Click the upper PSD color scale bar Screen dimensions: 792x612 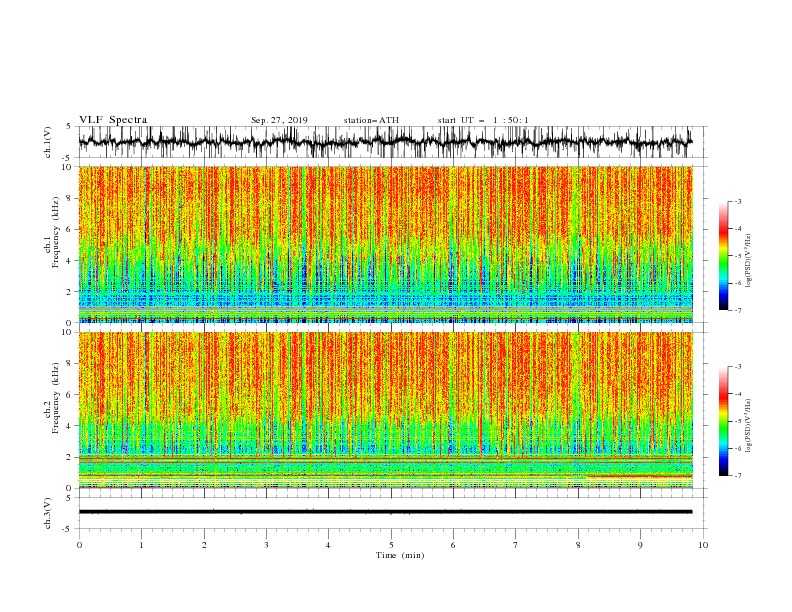click(723, 256)
